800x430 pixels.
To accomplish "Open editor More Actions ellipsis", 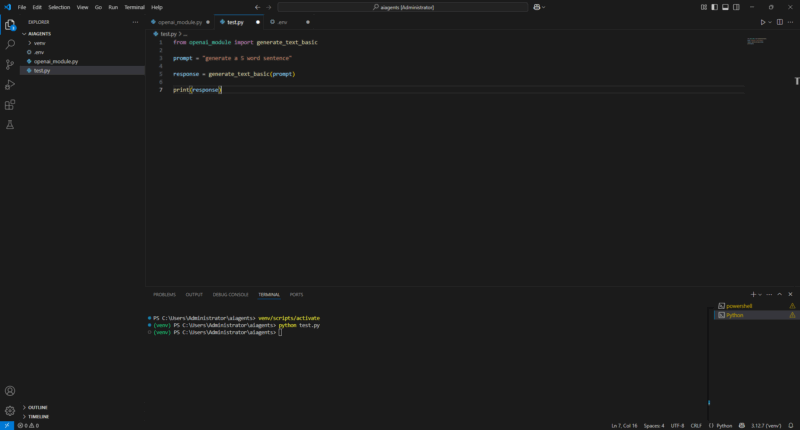I will (790, 22).
